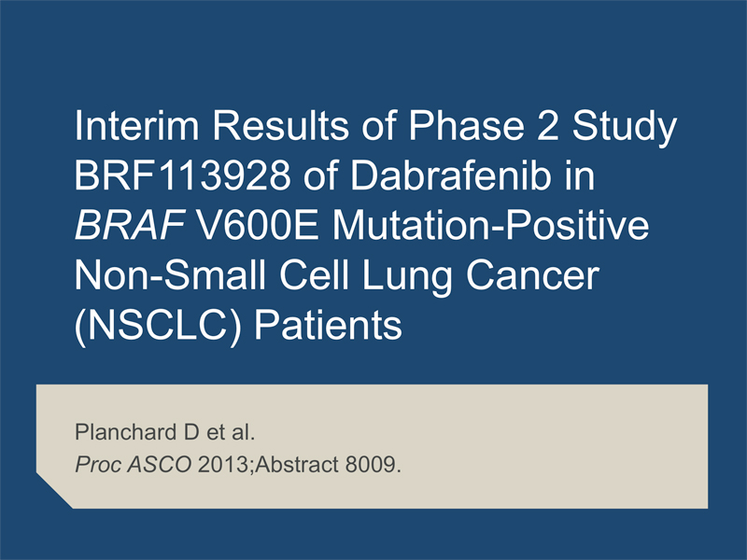The height and width of the screenshot is (560, 747).
Task: Click the italic "Proc ASCO" citation text
Action: click(134, 464)
